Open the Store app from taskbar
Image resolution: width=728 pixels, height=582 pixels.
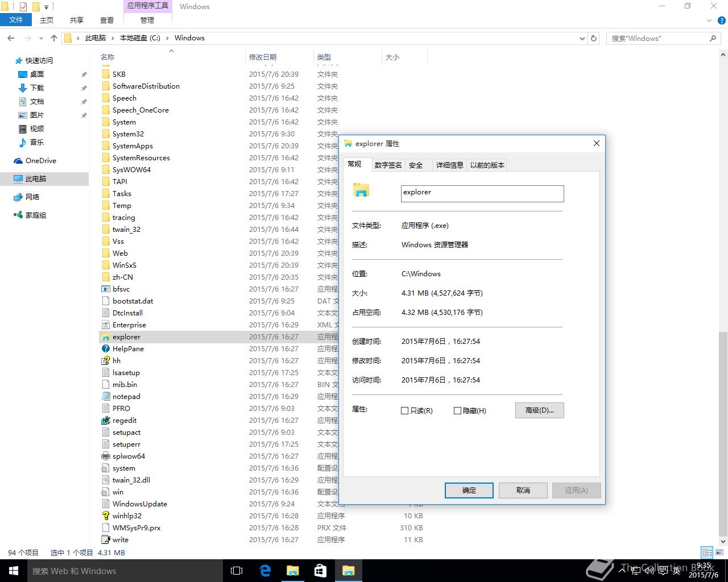point(320,571)
